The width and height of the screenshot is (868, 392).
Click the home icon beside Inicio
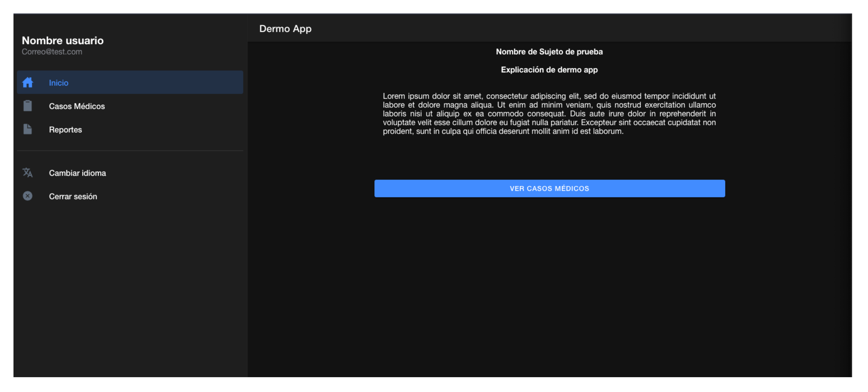[28, 83]
